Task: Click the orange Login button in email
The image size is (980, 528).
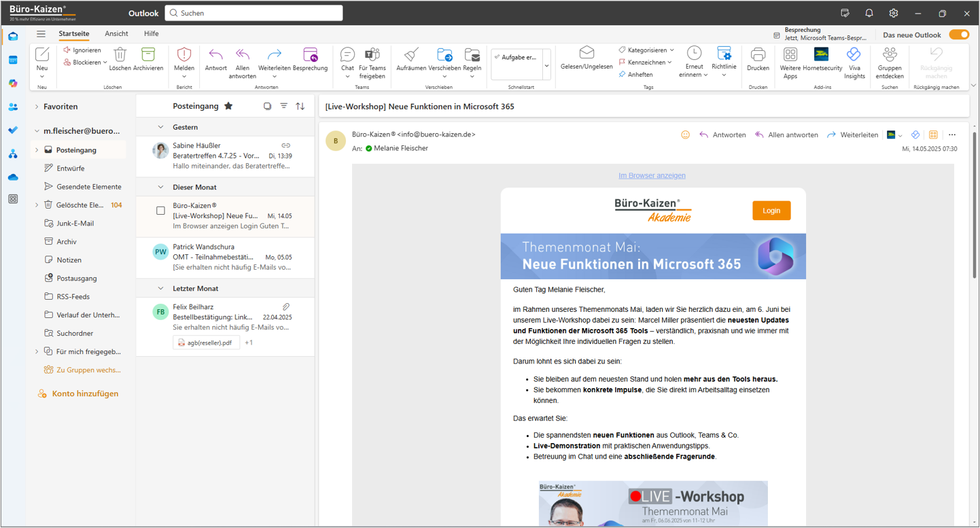Action: (771, 211)
